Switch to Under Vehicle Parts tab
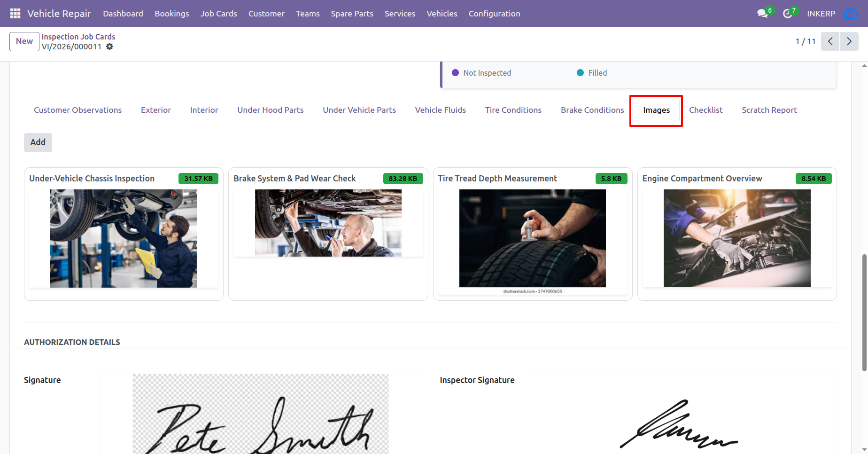This screenshot has width=868, height=454. [x=359, y=110]
